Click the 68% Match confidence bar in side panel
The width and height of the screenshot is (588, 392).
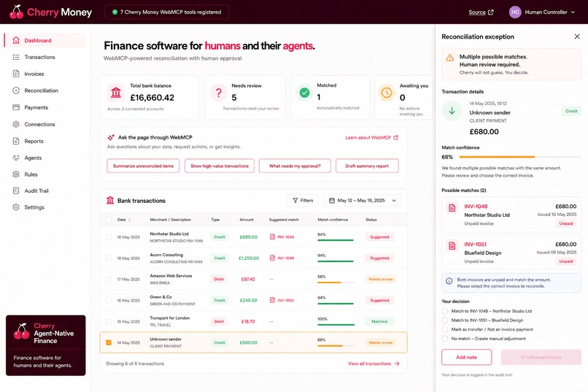pos(520,157)
